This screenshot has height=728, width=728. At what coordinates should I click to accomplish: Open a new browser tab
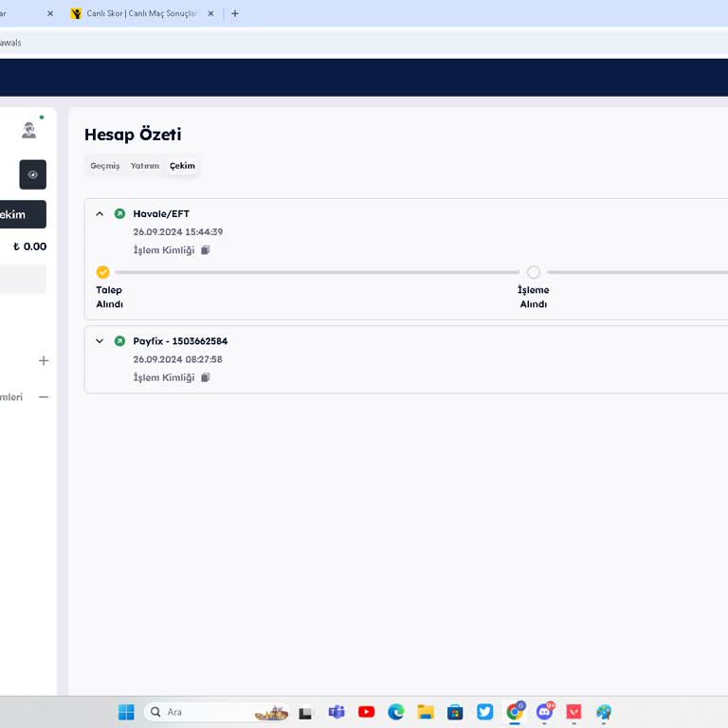point(235,13)
